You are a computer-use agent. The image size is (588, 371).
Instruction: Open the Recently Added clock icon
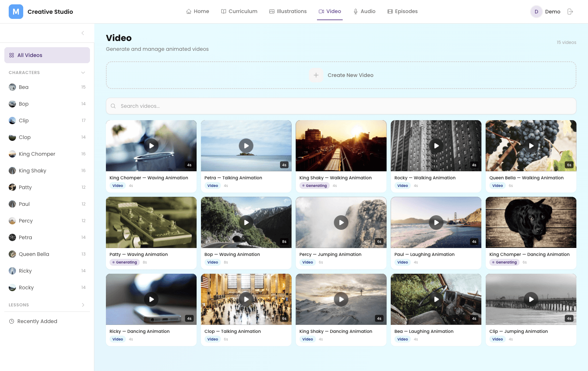pyautogui.click(x=12, y=321)
